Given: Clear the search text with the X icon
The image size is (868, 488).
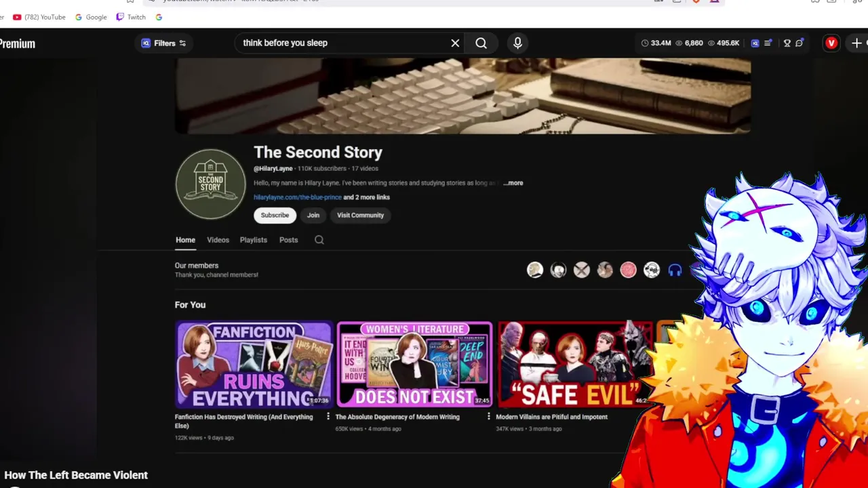Looking at the screenshot, I should [455, 43].
